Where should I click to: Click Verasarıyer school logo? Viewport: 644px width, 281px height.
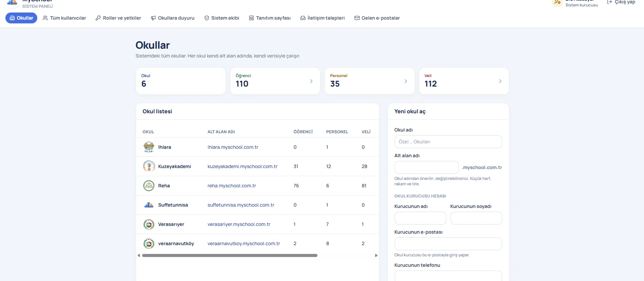tap(149, 224)
